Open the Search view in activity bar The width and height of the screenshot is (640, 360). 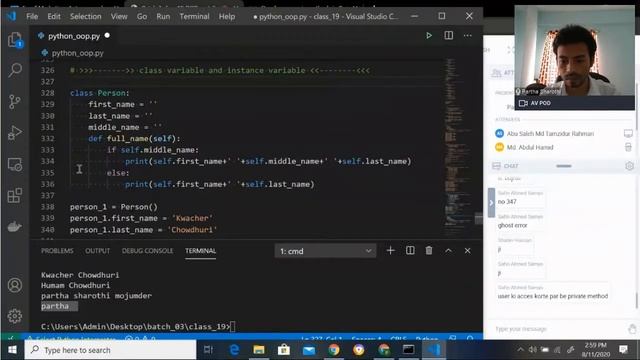[15, 70]
